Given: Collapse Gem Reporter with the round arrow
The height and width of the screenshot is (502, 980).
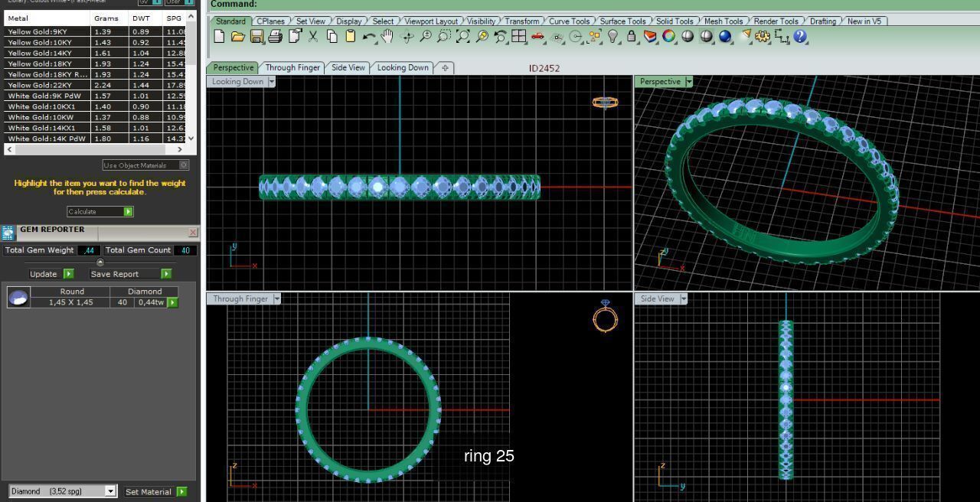Looking at the screenshot, I should coord(100,262).
